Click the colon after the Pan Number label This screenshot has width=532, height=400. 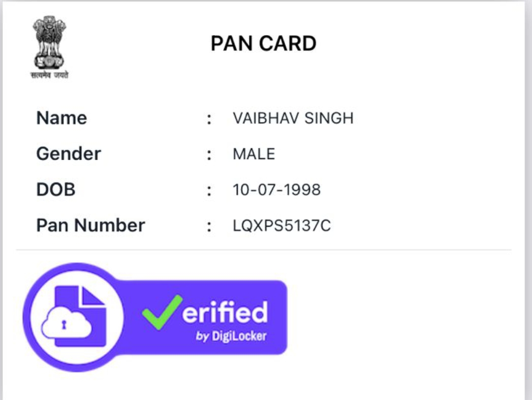(x=208, y=227)
